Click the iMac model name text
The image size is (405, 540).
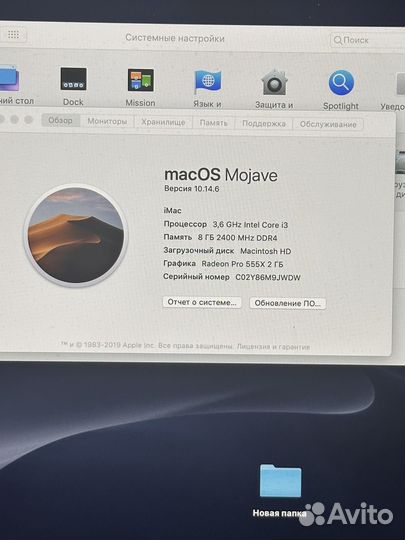173,210
